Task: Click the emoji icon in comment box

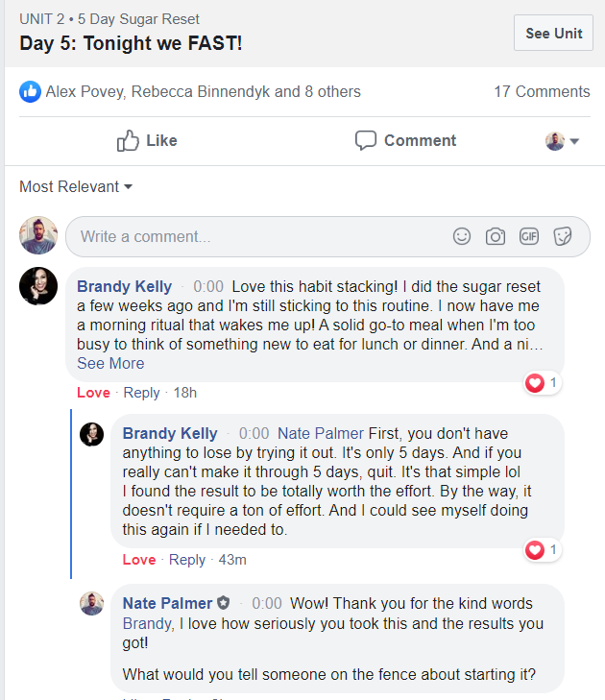Action: tap(462, 236)
